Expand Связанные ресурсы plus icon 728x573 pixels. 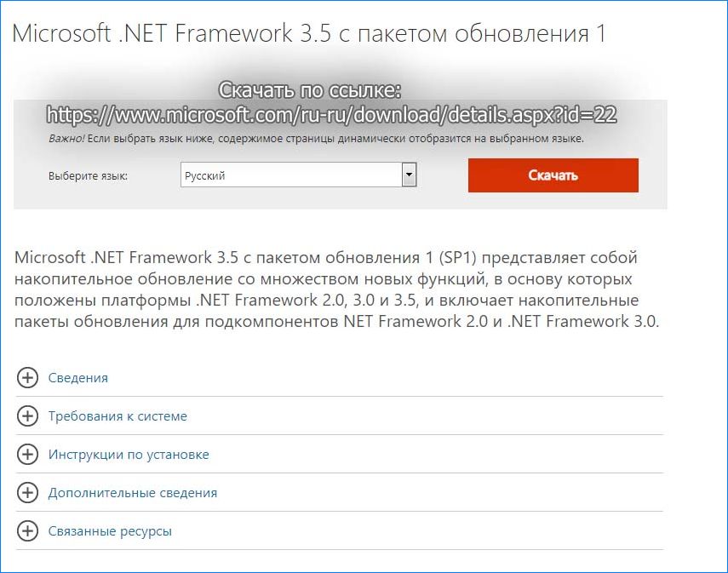[27, 530]
